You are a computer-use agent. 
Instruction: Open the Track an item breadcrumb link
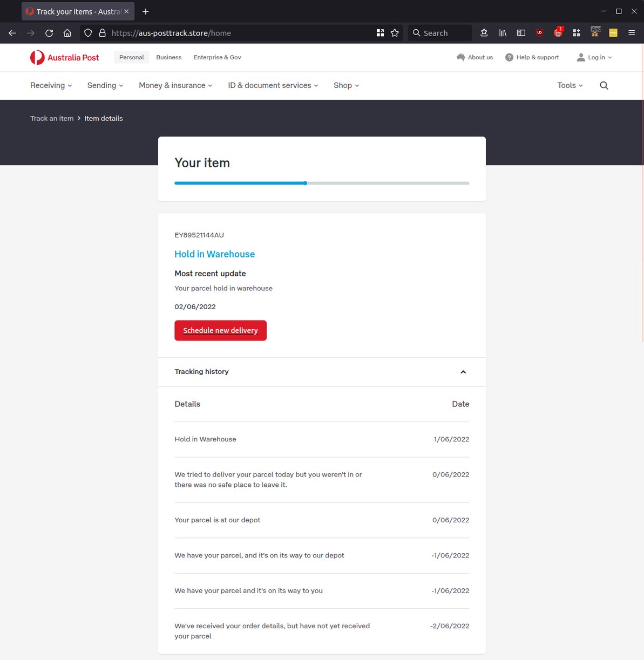tap(52, 118)
